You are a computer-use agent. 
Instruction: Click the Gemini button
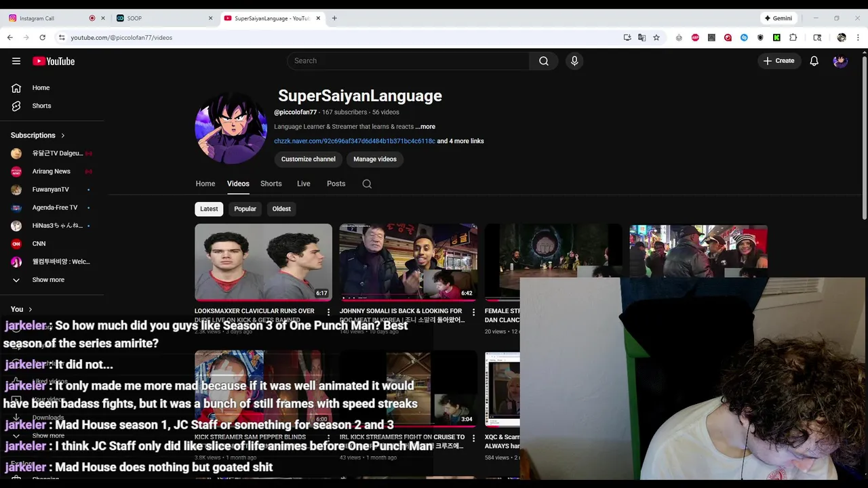[x=778, y=18]
